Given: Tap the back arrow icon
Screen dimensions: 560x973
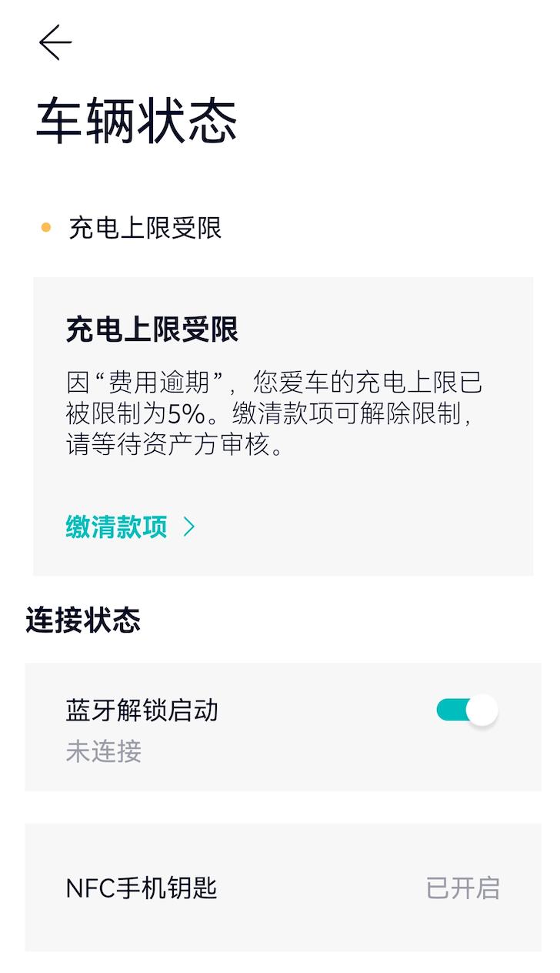Looking at the screenshot, I should 55,42.
